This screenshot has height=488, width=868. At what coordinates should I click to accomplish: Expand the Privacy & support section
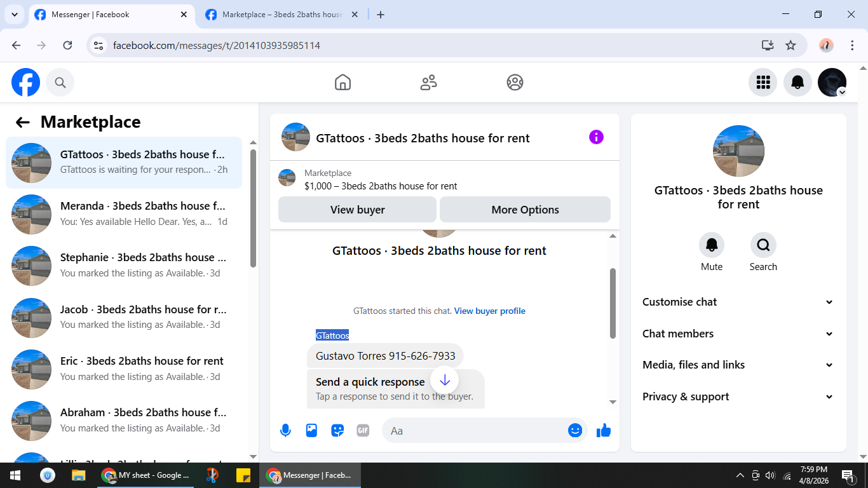click(x=738, y=396)
